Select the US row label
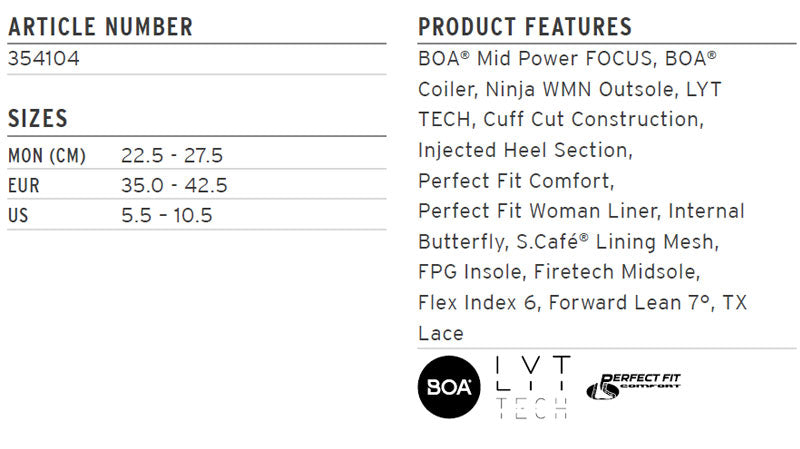Image resolution: width=800 pixels, height=449 pixels. coord(18,216)
